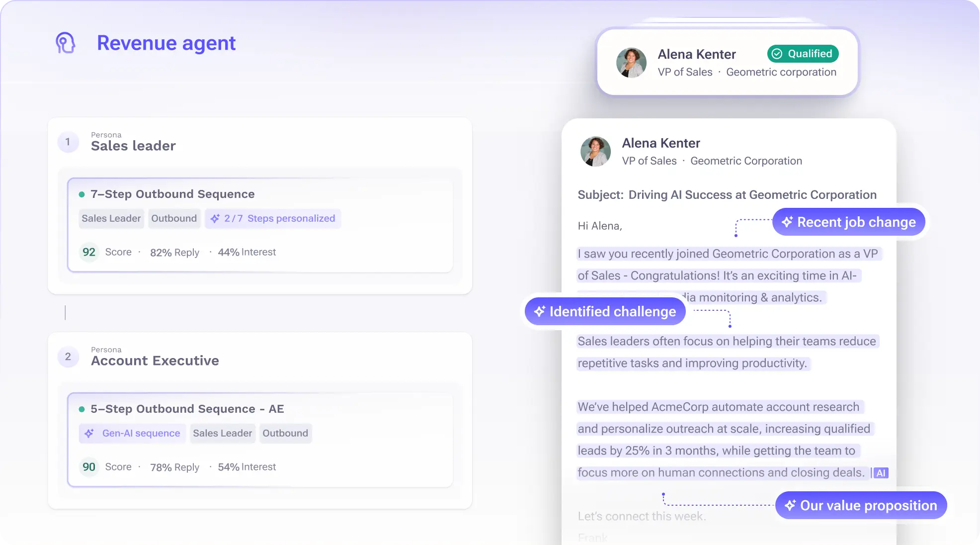
Task: Click the sparkle icon beside 2/7 Steps personalized
Action: pos(215,218)
